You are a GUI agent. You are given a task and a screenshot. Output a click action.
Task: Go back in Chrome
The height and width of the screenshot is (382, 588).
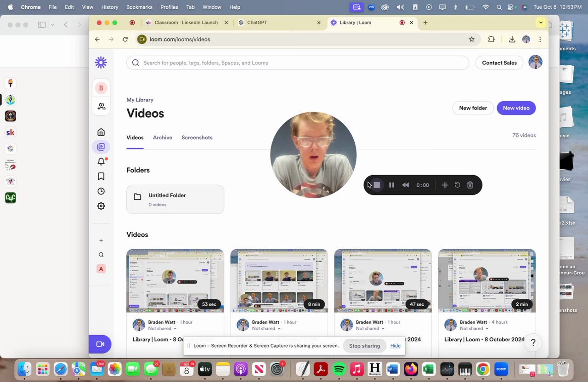97,40
